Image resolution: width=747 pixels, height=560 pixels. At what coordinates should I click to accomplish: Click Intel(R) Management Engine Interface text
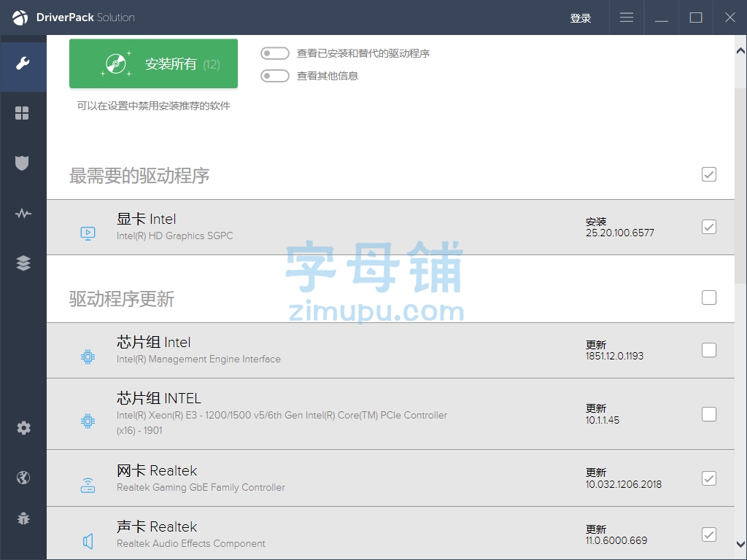coord(198,359)
